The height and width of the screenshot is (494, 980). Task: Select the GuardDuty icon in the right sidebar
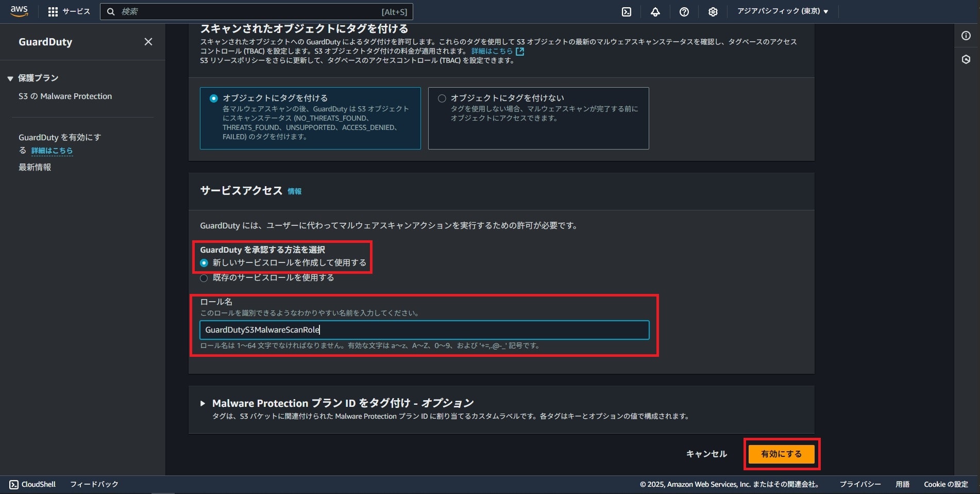coord(966,60)
